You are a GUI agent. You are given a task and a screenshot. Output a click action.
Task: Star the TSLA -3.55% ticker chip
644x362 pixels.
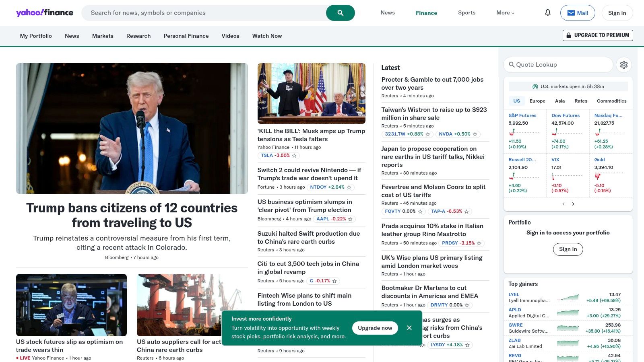pos(294,156)
